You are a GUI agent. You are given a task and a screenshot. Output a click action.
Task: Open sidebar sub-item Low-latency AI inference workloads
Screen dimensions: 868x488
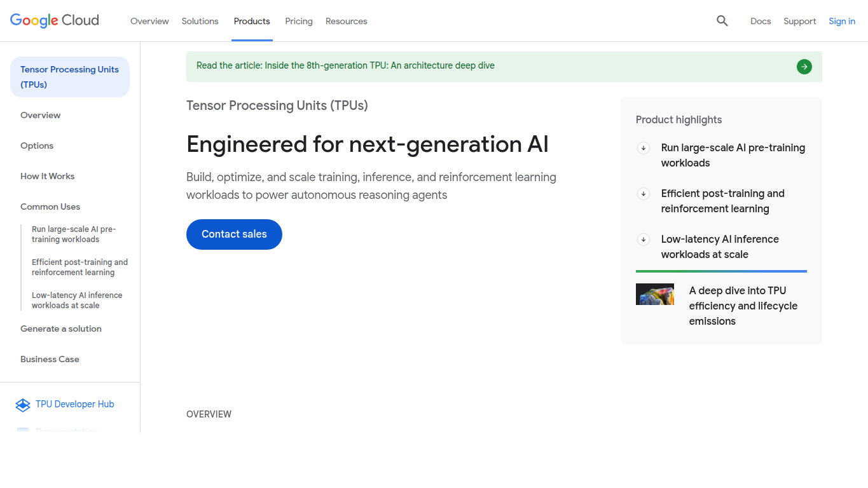pyautogui.click(x=77, y=301)
